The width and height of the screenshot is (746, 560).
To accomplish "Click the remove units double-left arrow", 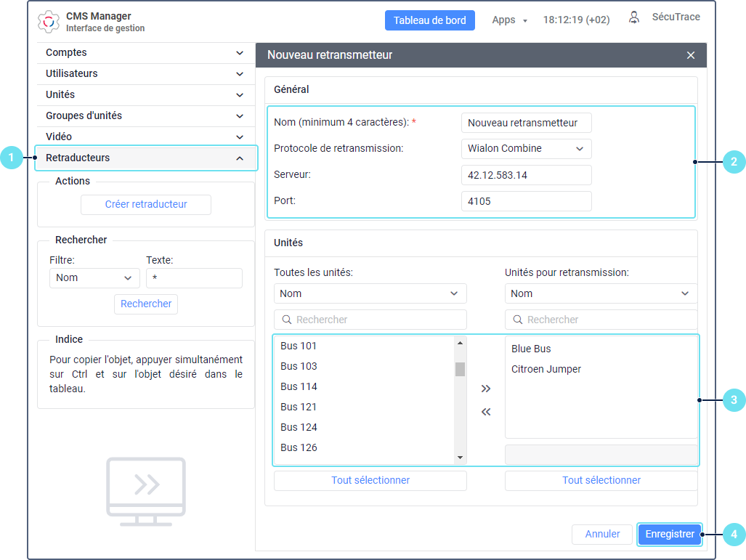I will tap(486, 412).
